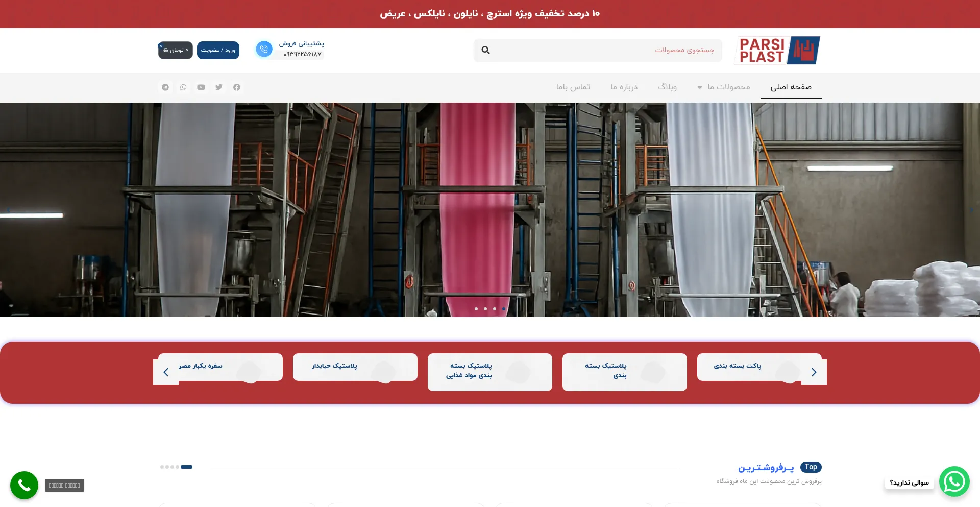
Task: Click right arrow of category carousel
Action: tap(814, 372)
